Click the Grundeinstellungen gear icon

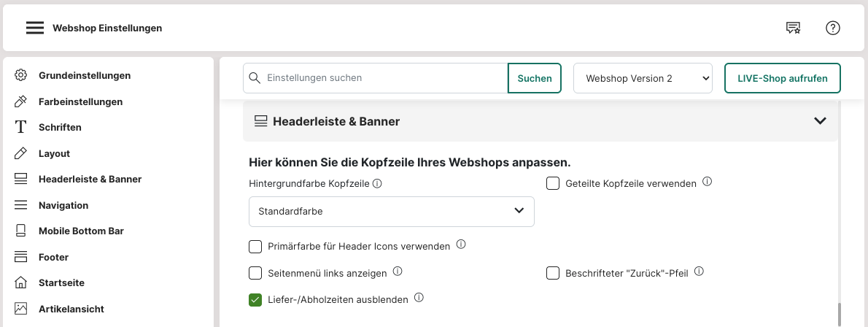tap(21, 75)
